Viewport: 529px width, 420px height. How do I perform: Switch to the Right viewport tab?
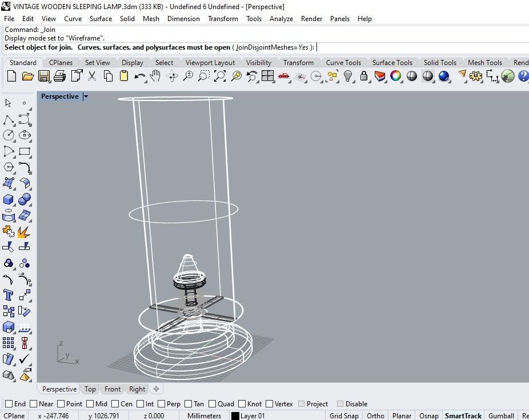137,389
